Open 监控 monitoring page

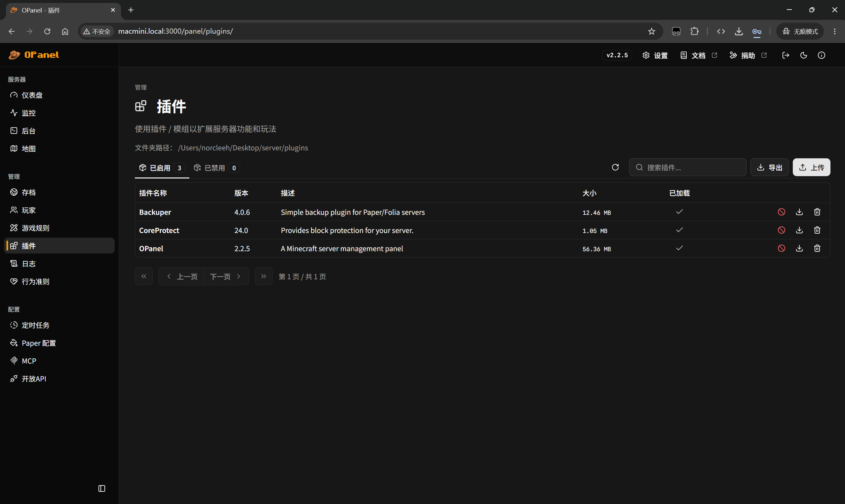click(x=59, y=113)
